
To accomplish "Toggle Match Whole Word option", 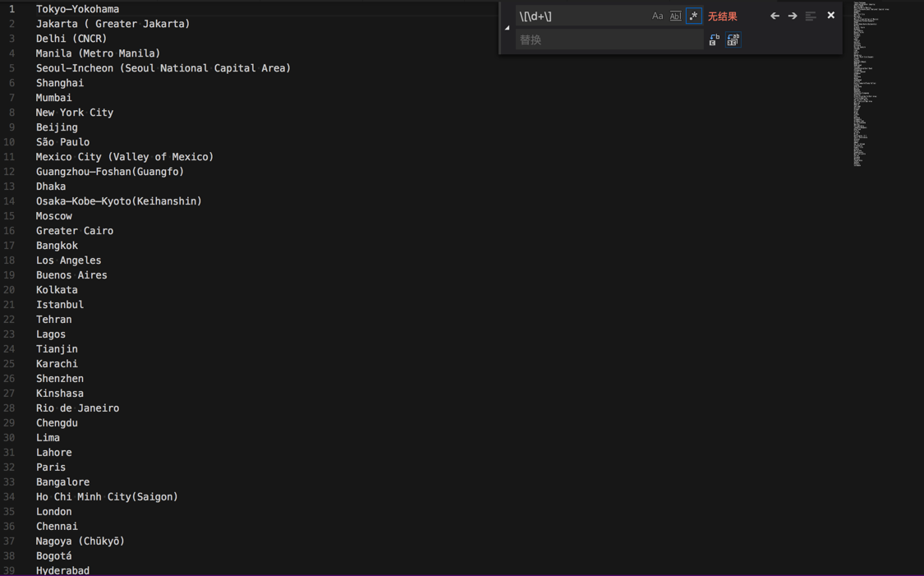I will pos(675,16).
